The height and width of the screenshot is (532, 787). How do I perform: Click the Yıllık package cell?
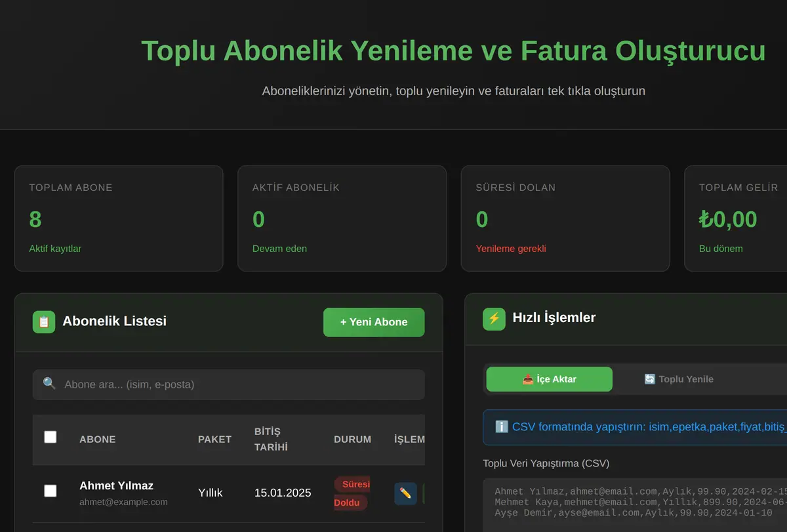pos(211,493)
